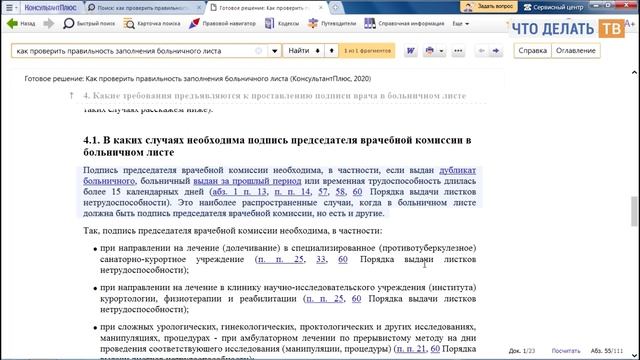Go to next document with right arrow
Image resolution: width=640 pixels, height=360 pixels.
pyautogui.click(x=496, y=51)
